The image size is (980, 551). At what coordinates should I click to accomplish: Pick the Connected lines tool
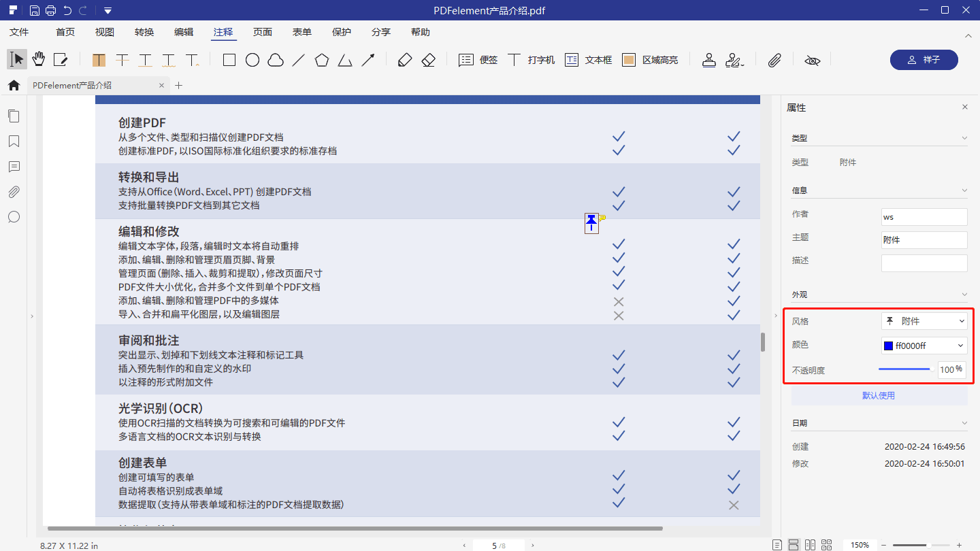[x=345, y=60]
